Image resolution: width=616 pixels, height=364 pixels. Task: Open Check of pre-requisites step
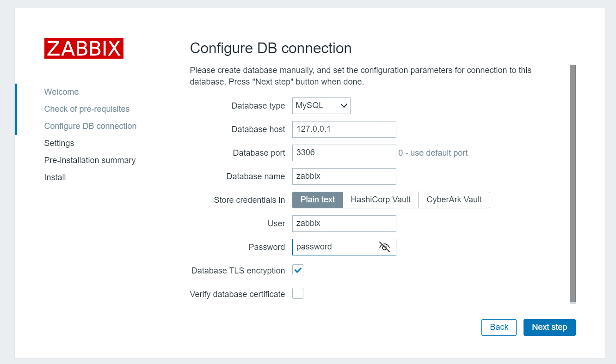87,109
